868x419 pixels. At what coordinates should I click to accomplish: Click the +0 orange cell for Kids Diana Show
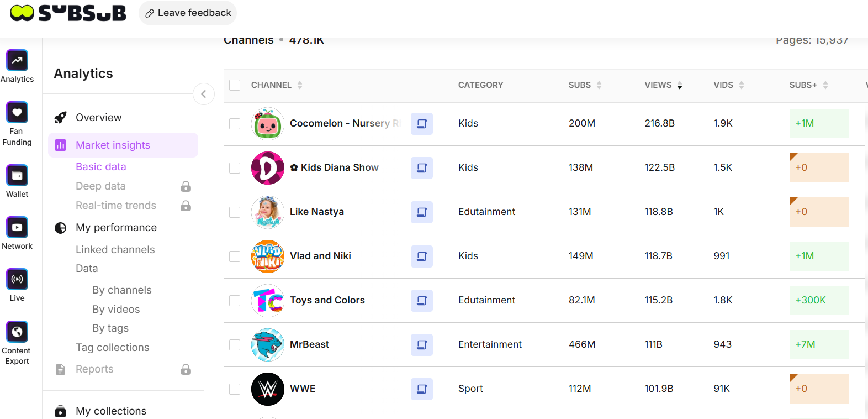tap(819, 167)
